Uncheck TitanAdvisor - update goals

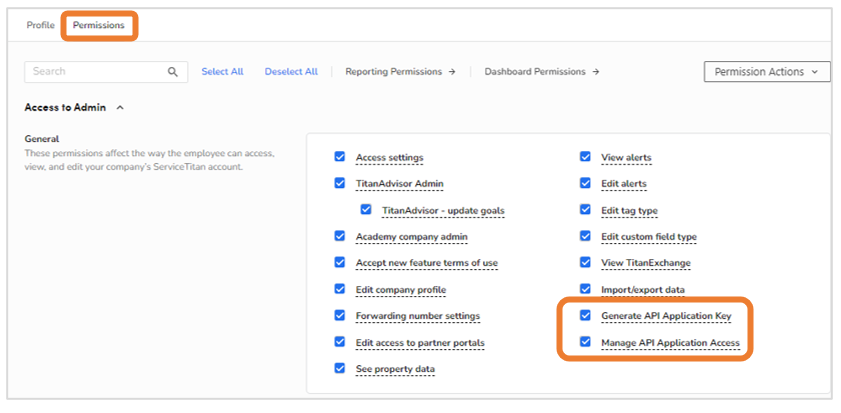click(366, 209)
